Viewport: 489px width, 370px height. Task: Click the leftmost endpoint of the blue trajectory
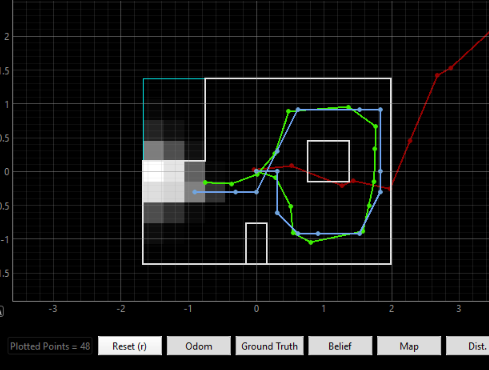[x=195, y=192]
